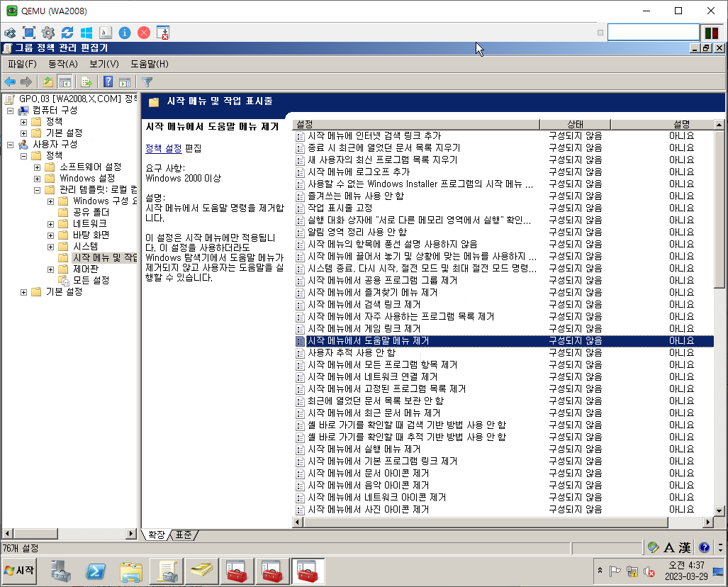Click the 정책 설정 link
This screenshot has width=728, height=587.
(x=164, y=149)
